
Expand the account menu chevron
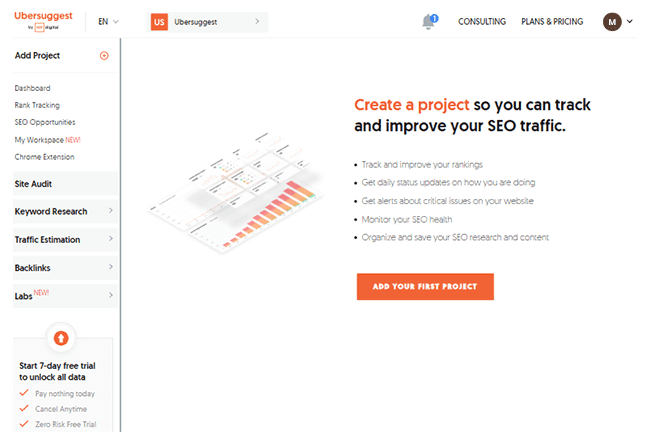click(630, 22)
